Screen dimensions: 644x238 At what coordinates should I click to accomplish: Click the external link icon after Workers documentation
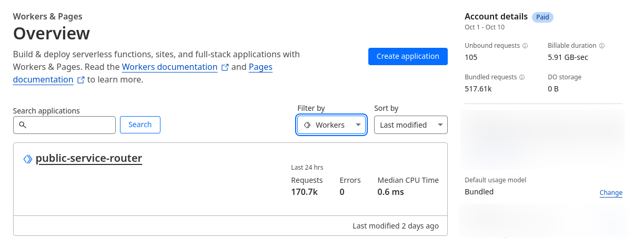click(x=225, y=67)
